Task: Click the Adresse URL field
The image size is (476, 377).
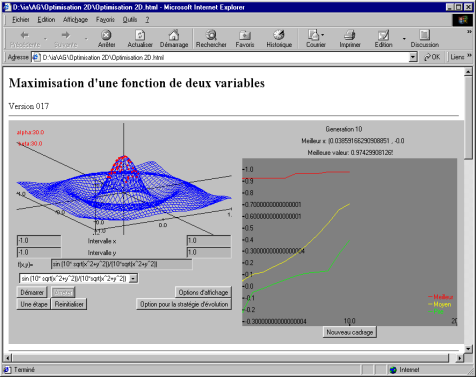Action: [x=225, y=57]
